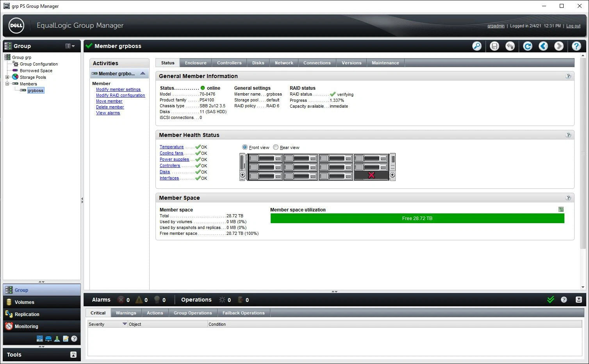The height and width of the screenshot is (364, 589).
Task: Open help from the Alarms bar question mark
Action: [x=564, y=300]
